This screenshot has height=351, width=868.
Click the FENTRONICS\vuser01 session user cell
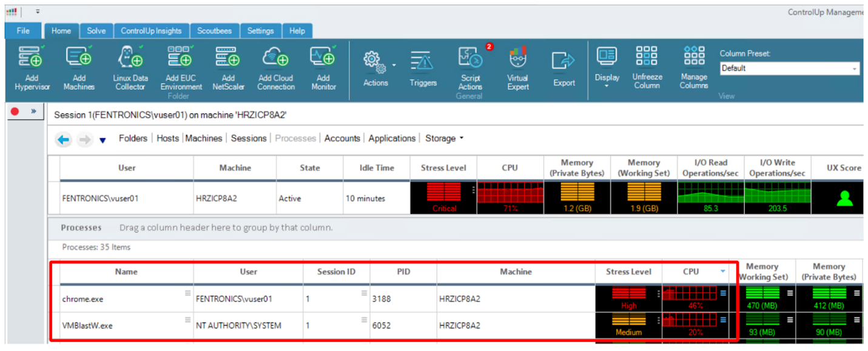(127, 198)
